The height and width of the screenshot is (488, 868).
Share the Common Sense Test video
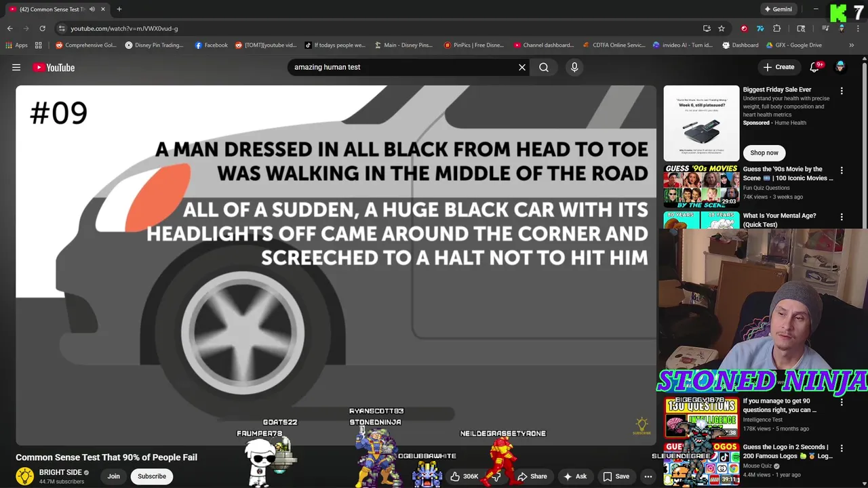click(532, 476)
